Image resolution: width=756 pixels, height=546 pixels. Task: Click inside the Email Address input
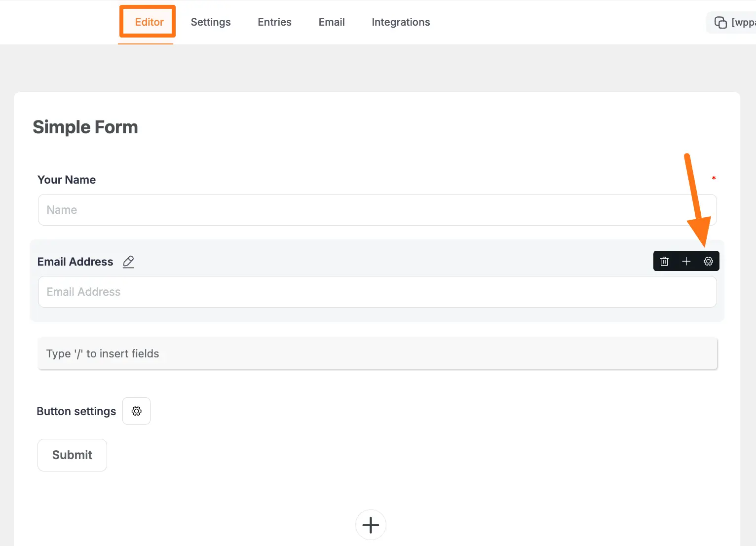point(377,292)
